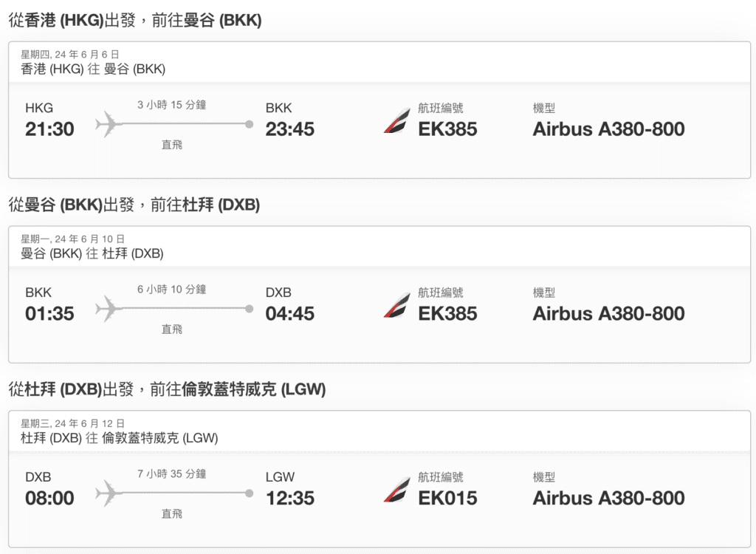
Task: Click the arrival dot before LGW 12:35
Action: [x=250, y=493]
